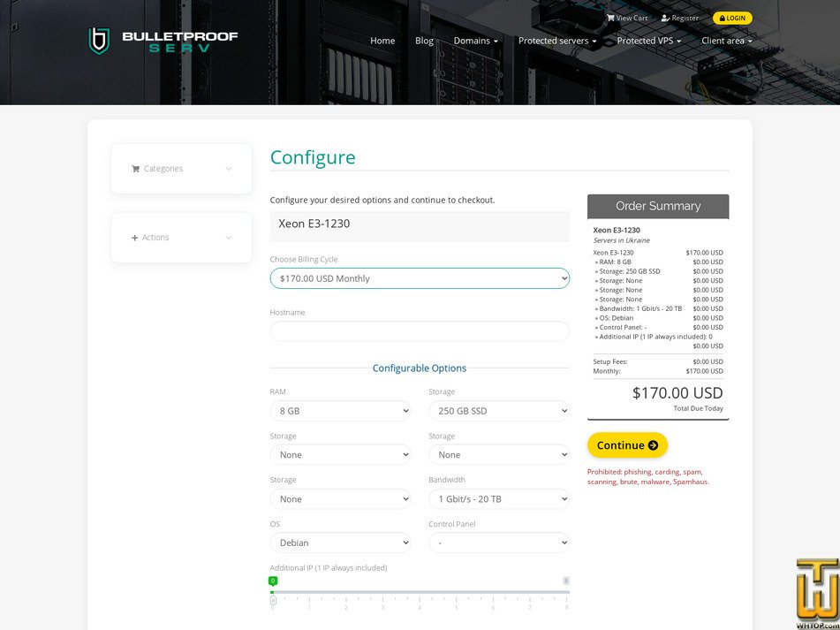Click the Additional IP slider track
This screenshot has height=630, width=840.
coord(420,592)
